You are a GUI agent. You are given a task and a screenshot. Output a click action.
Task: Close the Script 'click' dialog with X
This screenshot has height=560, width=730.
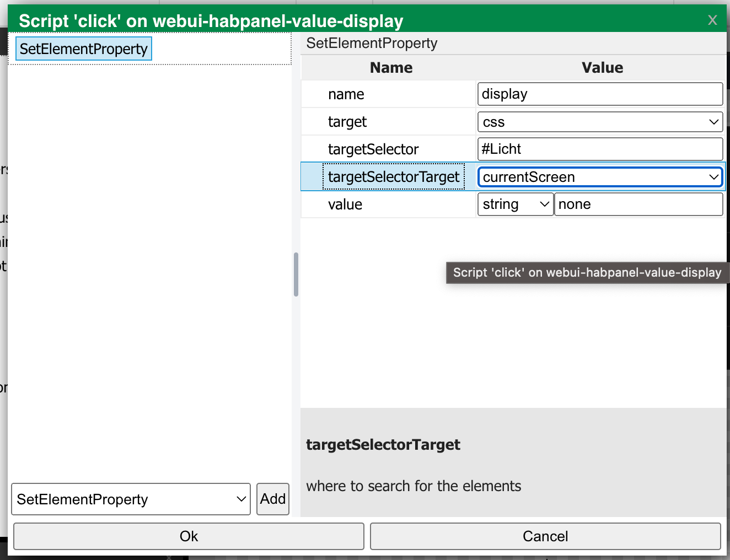point(712,20)
